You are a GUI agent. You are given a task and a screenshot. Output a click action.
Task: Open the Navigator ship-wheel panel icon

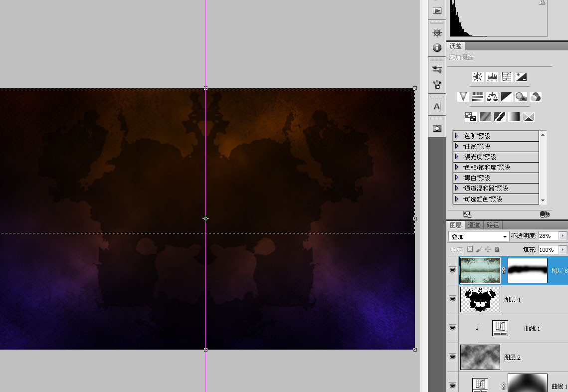(x=437, y=32)
